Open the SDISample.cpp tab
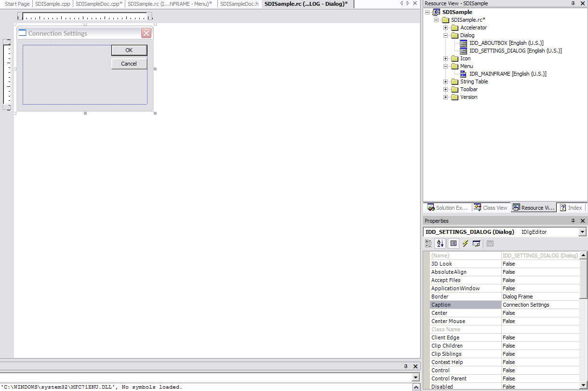Viewport: 588px width, 391px height. (x=53, y=4)
